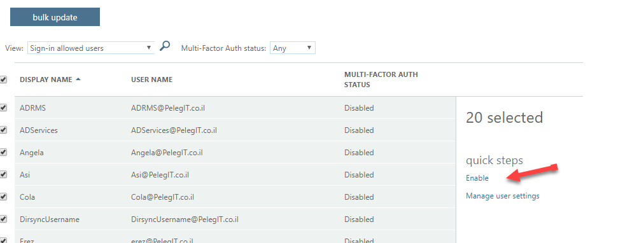The width and height of the screenshot is (644, 243).
Task: Select the Angela@PelegIT.co.il user row
Action: [235, 152]
